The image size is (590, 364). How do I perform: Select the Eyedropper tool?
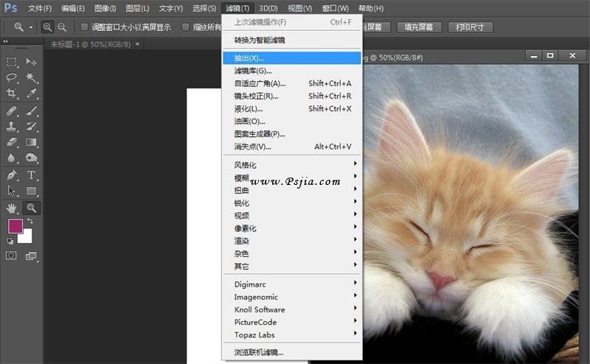(x=31, y=93)
